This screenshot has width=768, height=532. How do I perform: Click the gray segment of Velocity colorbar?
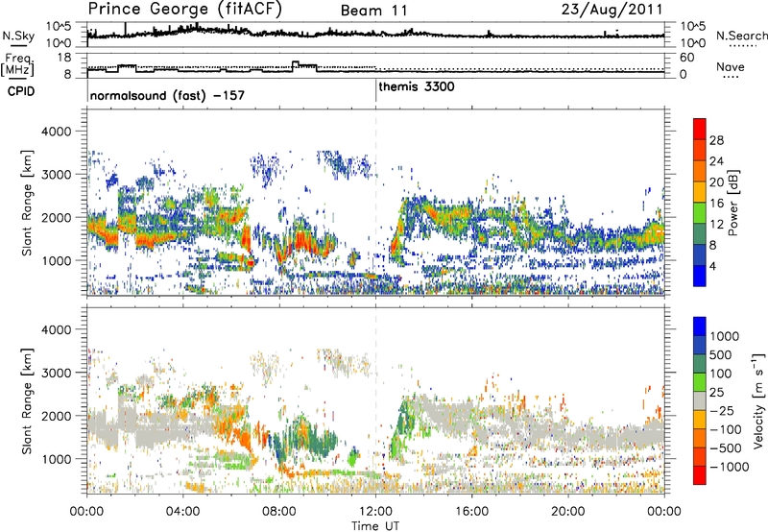click(x=700, y=401)
